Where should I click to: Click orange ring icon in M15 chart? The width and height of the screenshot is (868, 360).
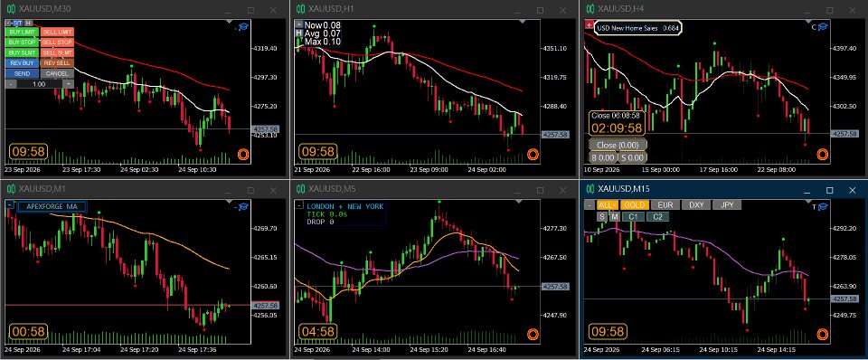pyautogui.click(x=822, y=334)
